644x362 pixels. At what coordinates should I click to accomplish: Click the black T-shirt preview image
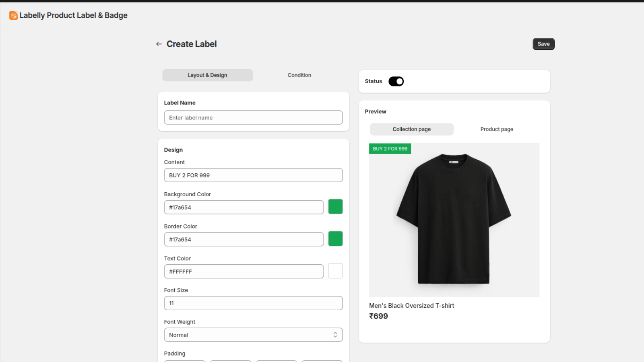pos(454,219)
